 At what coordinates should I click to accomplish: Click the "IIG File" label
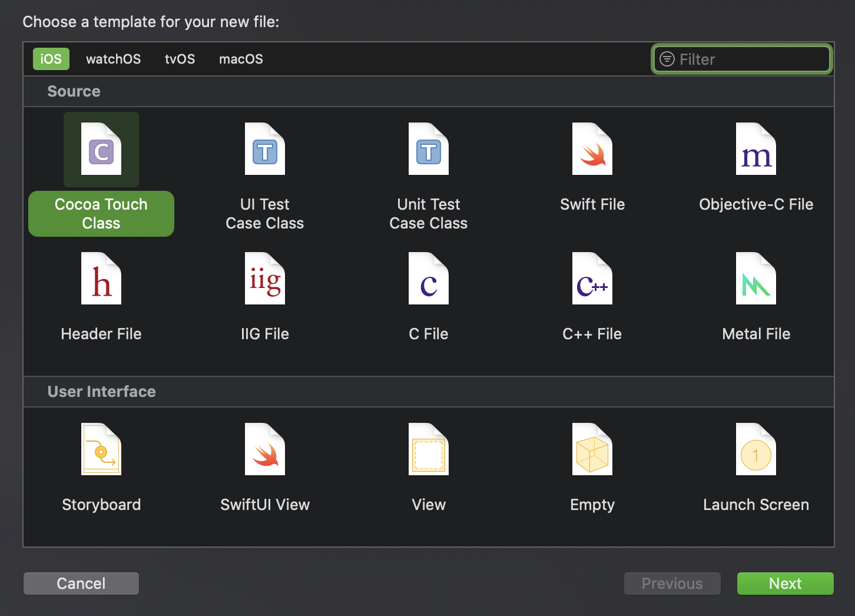pos(265,334)
